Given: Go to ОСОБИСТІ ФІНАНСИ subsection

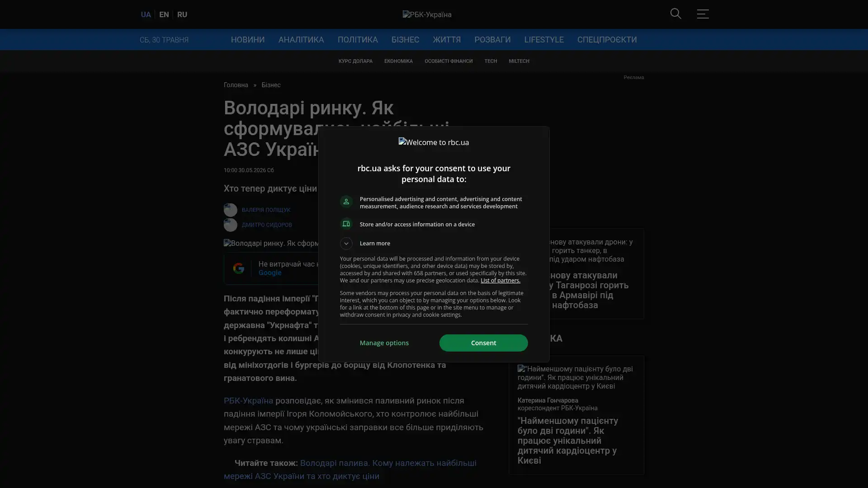Looking at the screenshot, I should pyautogui.click(x=448, y=61).
